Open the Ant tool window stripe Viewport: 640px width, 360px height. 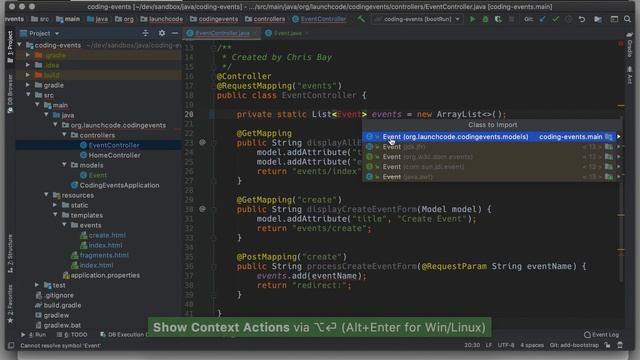coord(630,76)
